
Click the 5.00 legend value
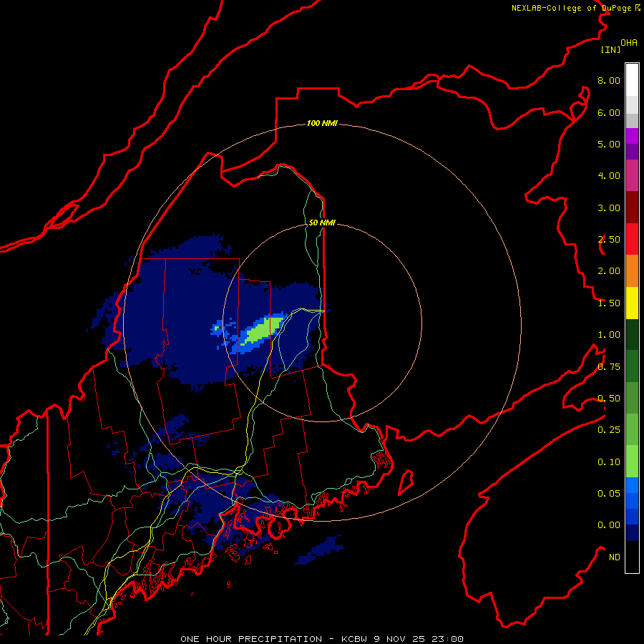click(x=609, y=144)
